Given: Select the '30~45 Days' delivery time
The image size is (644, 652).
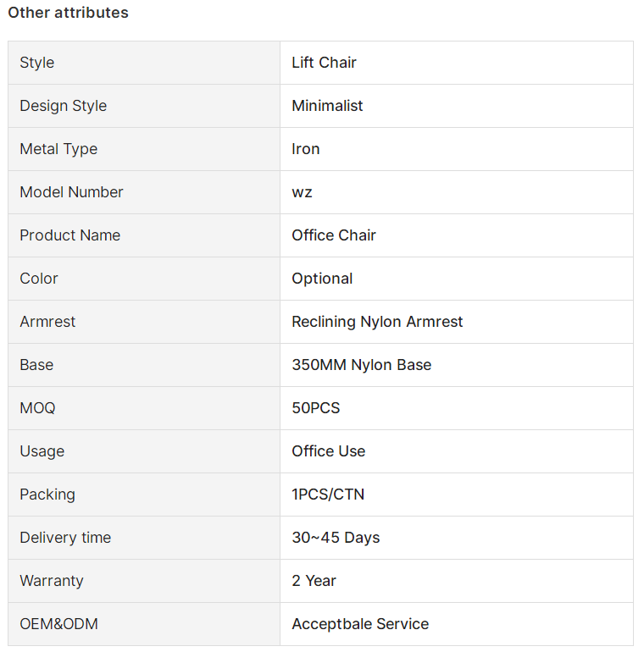Looking at the screenshot, I should tap(336, 538).
